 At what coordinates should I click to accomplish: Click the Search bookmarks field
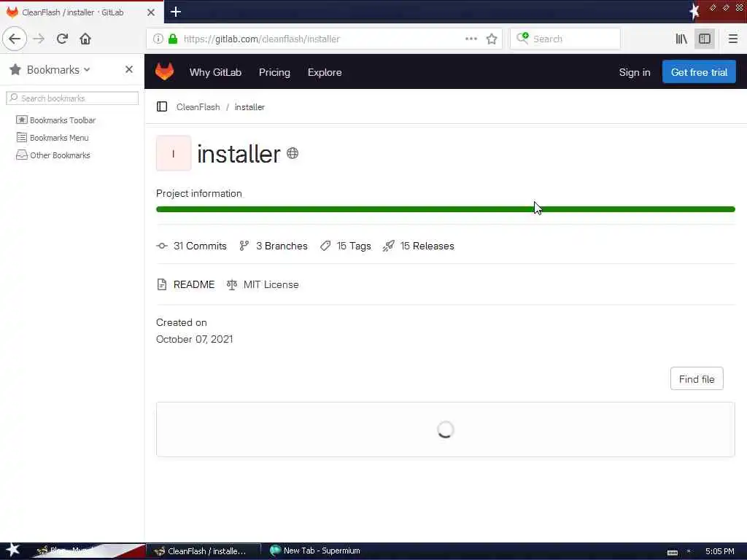[72, 98]
